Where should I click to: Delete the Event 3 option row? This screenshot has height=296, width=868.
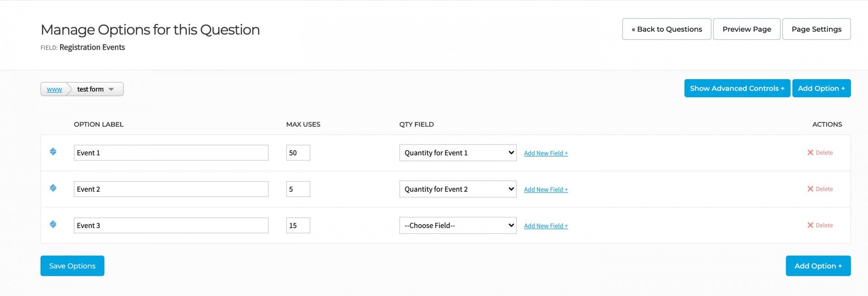[x=820, y=225]
